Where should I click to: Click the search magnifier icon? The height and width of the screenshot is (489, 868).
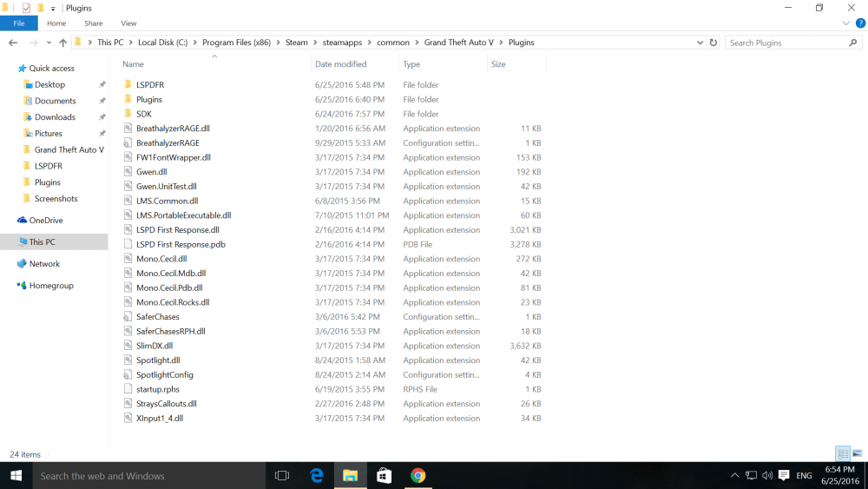click(x=852, y=43)
